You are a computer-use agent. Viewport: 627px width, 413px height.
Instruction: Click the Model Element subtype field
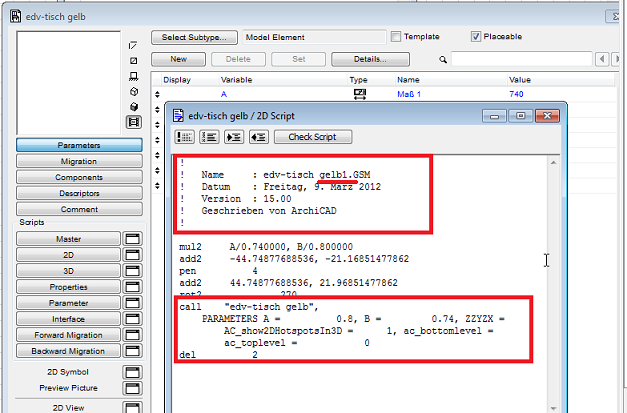pyautogui.click(x=314, y=37)
